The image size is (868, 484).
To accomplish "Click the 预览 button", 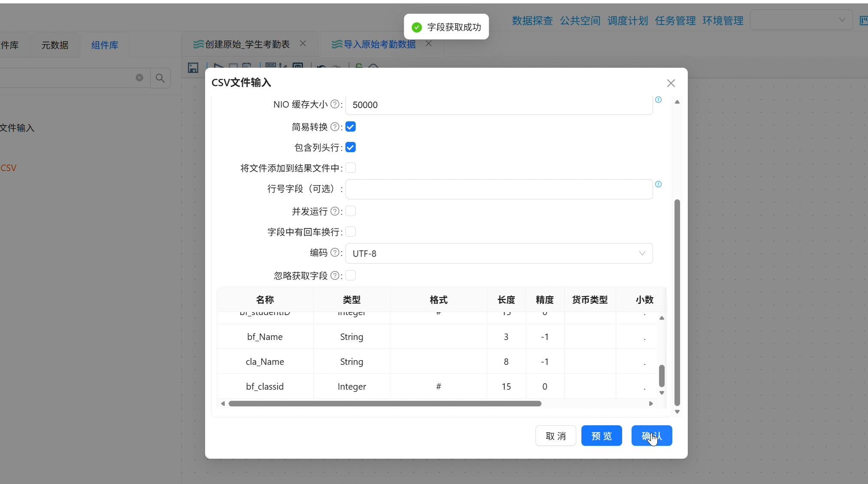I will (602, 436).
